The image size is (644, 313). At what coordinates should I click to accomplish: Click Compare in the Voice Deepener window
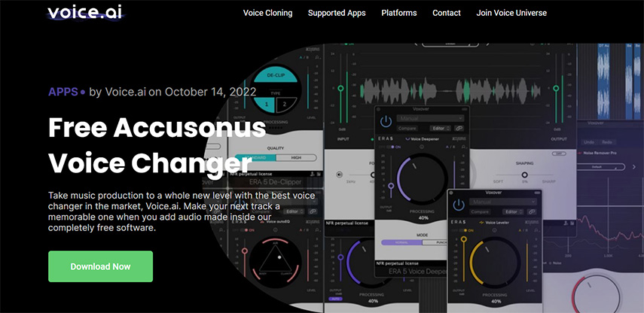tap(407, 129)
